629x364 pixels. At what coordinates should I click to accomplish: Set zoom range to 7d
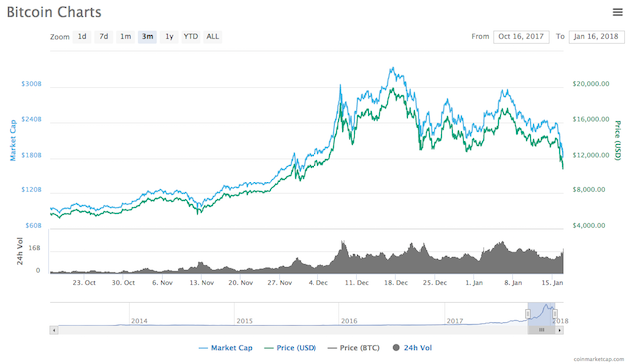click(104, 37)
